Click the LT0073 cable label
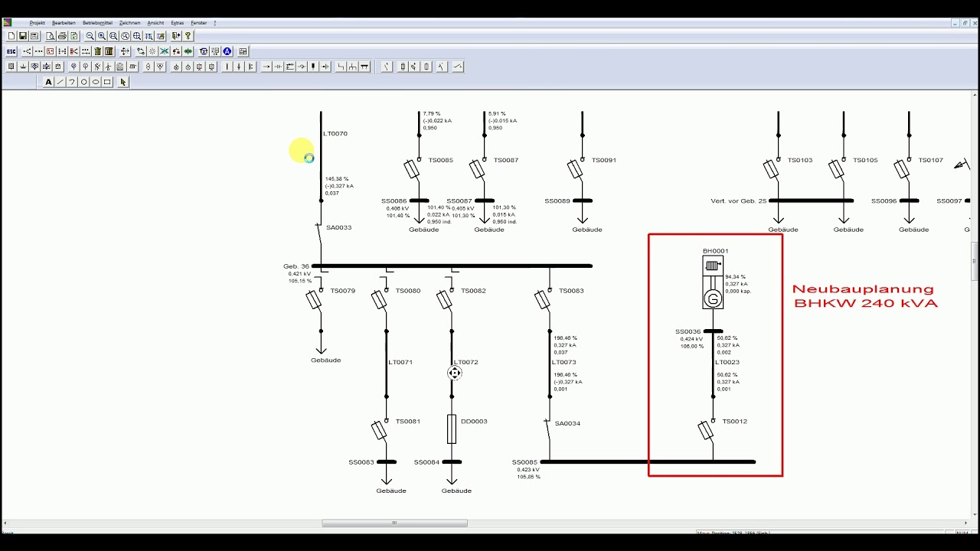The height and width of the screenshot is (551, 980). [x=563, y=362]
